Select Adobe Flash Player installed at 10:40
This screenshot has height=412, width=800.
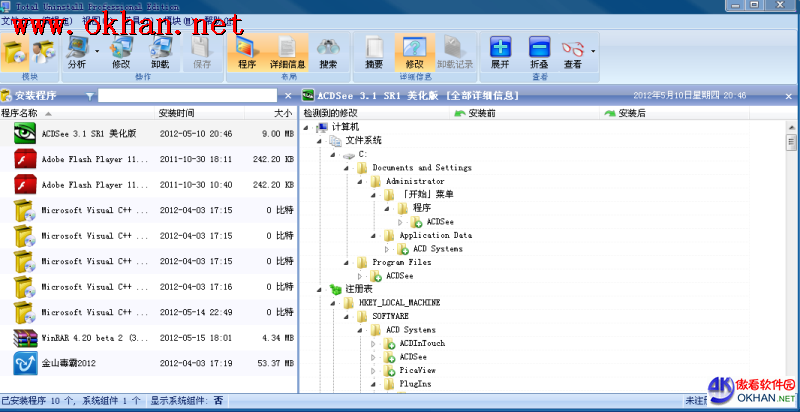pyautogui.click(x=148, y=185)
